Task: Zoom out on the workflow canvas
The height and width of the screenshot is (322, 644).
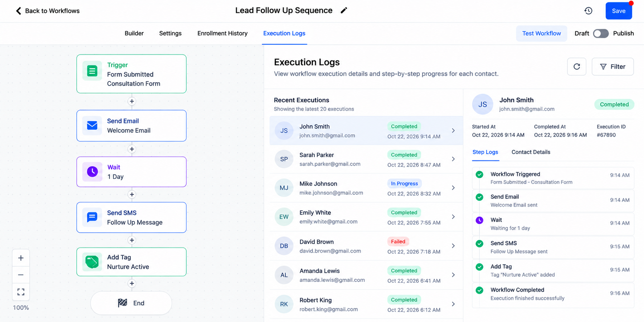Action: coord(21,275)
